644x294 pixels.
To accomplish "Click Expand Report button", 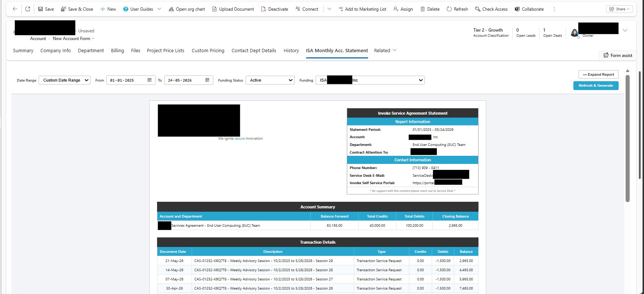I will pyautogui.click(x=598, y=75).
